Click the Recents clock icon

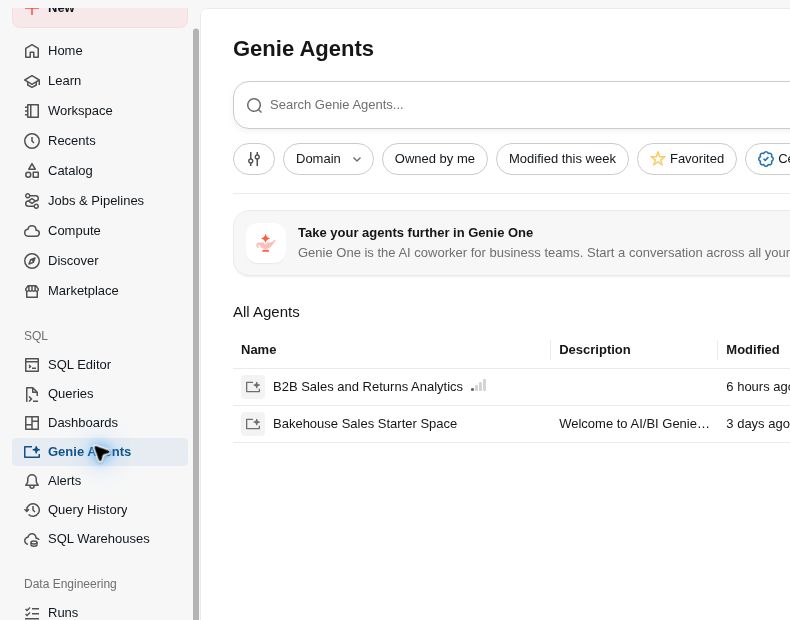tap(32, 141)
